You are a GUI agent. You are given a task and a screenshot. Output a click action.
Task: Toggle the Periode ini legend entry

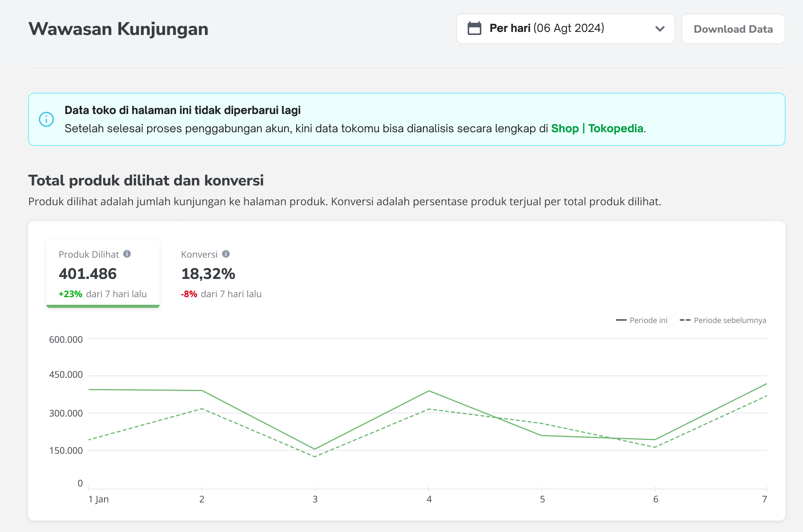click(x=648, y=320)
